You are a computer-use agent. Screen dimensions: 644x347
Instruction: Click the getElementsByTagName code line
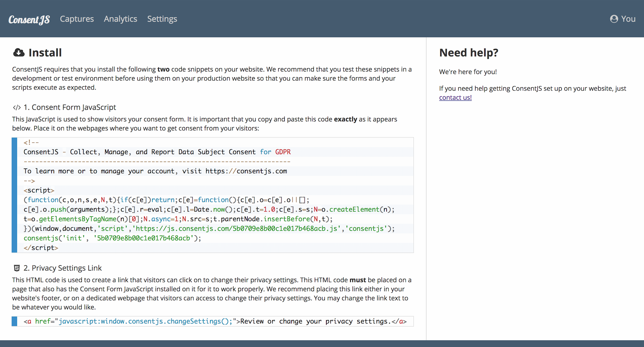[x=178, y=219]
